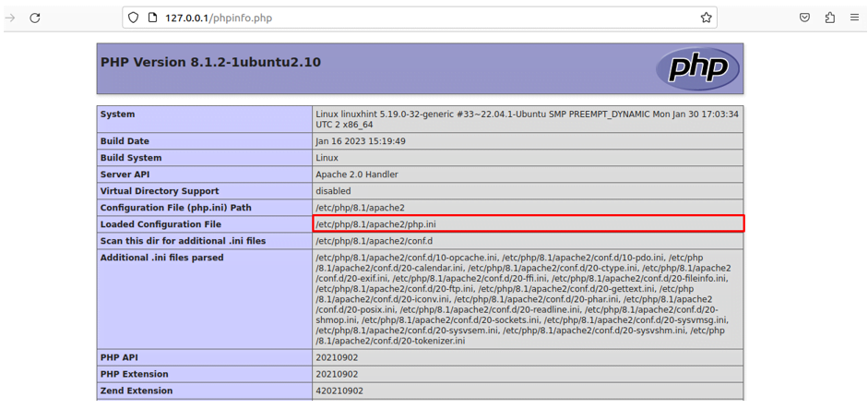
Task: Open the shield tracking protection icon
Action: pos(133,18)
